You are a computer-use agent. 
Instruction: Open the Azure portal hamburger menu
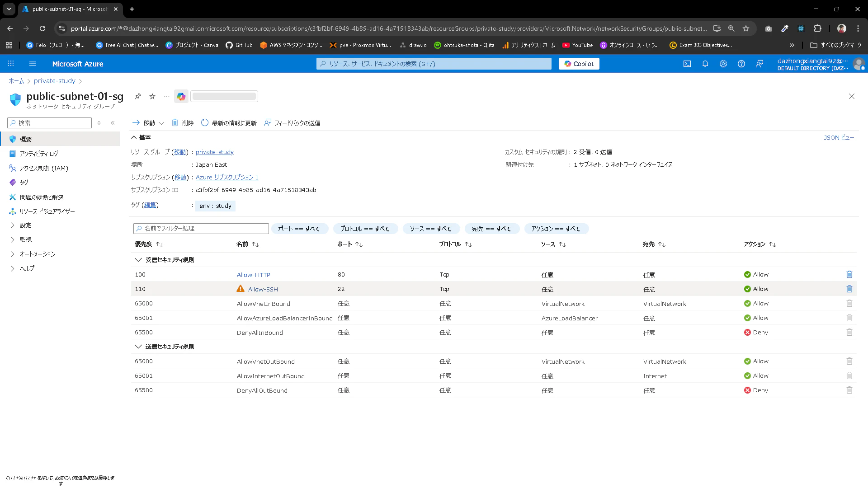point(33,64)
